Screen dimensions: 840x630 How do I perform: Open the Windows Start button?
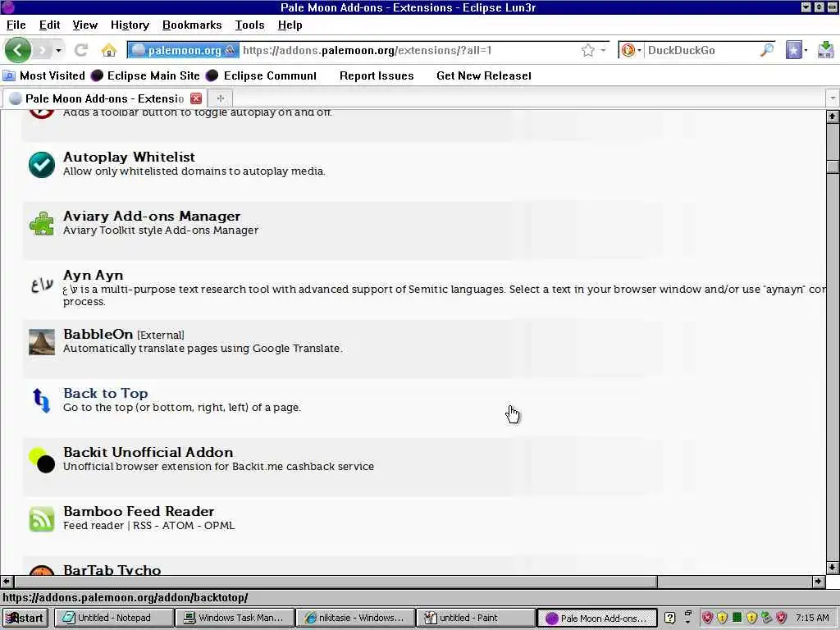tap(25, 618)
